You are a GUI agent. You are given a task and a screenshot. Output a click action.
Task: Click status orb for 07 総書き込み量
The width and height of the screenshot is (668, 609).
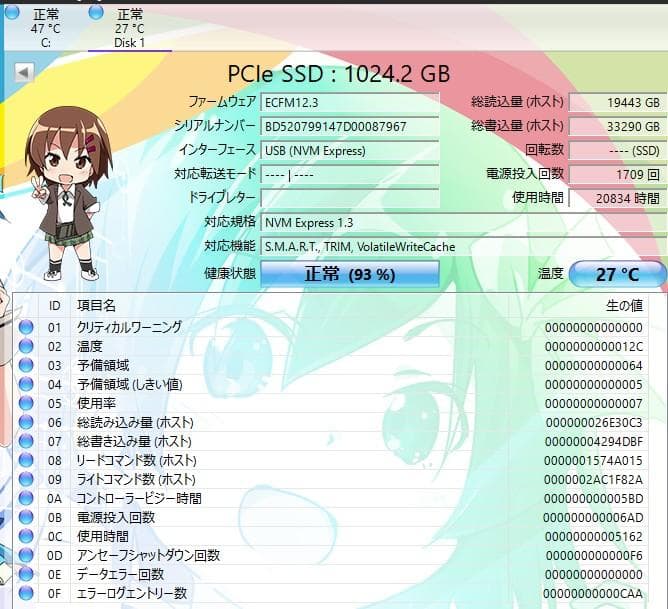click(x=26, y=441)
